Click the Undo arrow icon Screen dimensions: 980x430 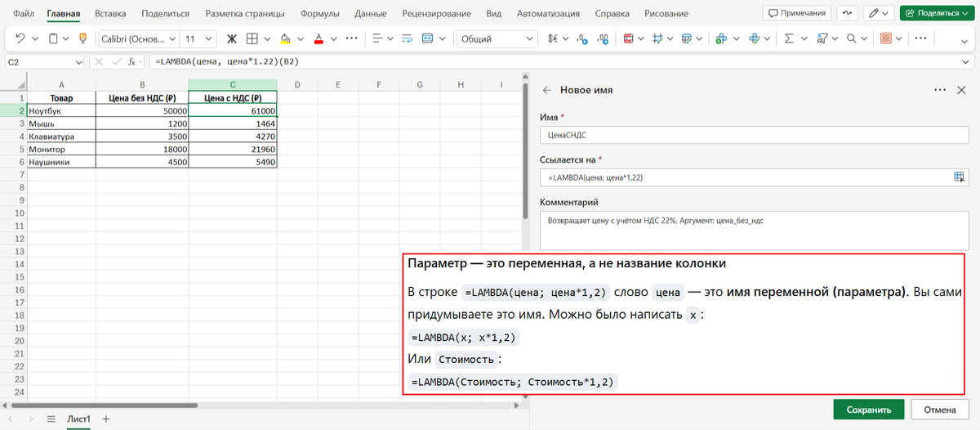20,38
